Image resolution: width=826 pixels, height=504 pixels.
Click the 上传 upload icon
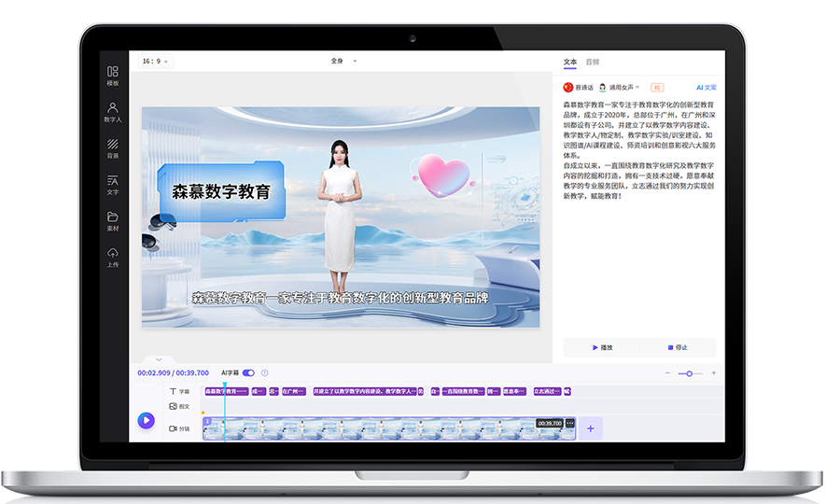[113, 257]
